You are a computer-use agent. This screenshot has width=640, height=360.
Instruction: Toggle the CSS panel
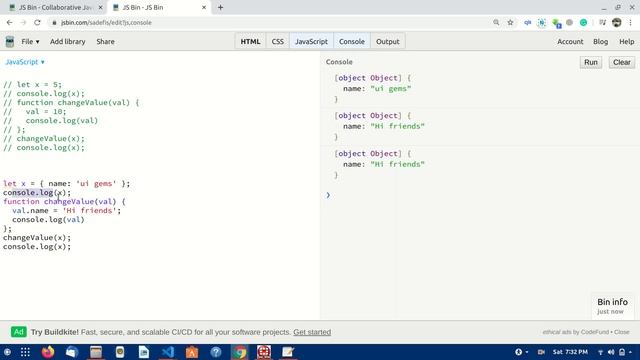pyautogui.click(x=278, y=42)
